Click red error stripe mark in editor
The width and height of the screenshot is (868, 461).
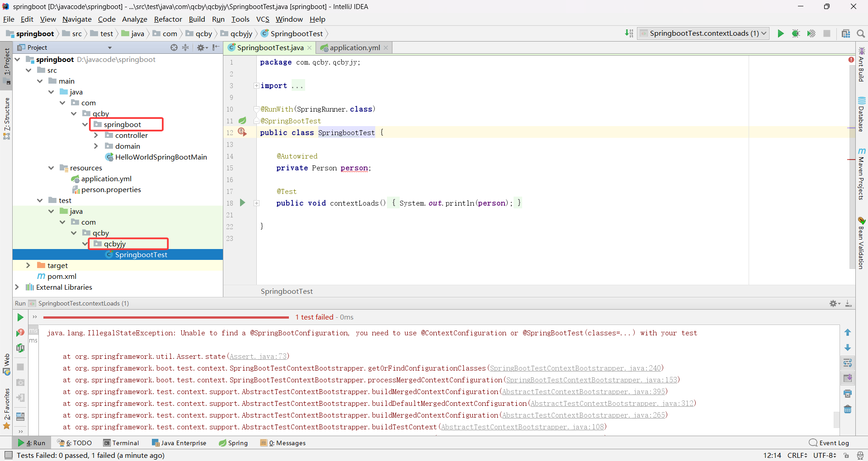tap(851, 160)
